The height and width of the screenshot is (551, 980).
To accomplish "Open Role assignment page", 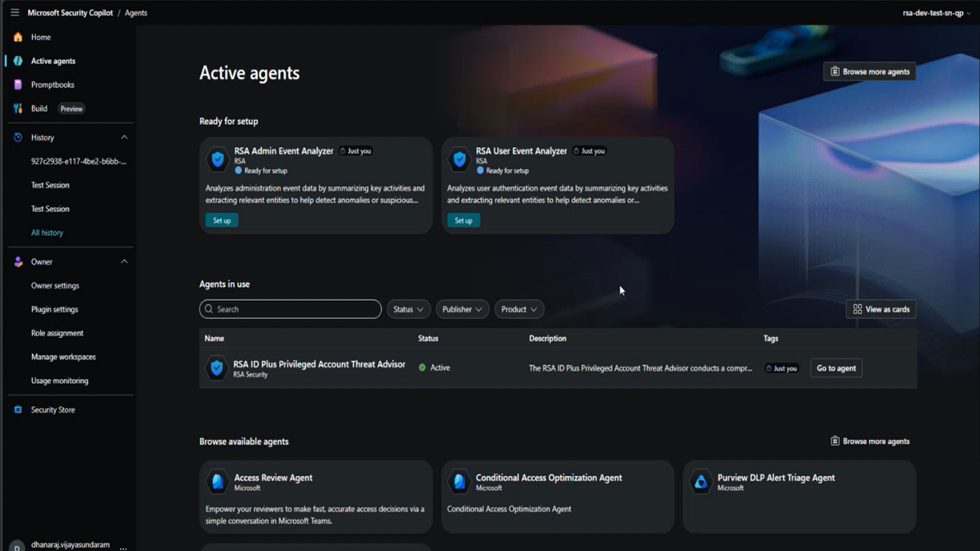I will coord(57,333).
